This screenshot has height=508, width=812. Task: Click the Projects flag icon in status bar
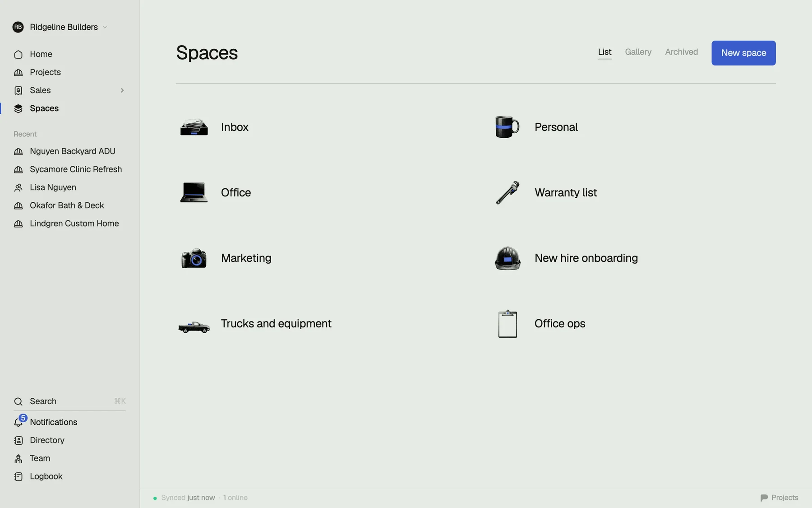[764, 498]
